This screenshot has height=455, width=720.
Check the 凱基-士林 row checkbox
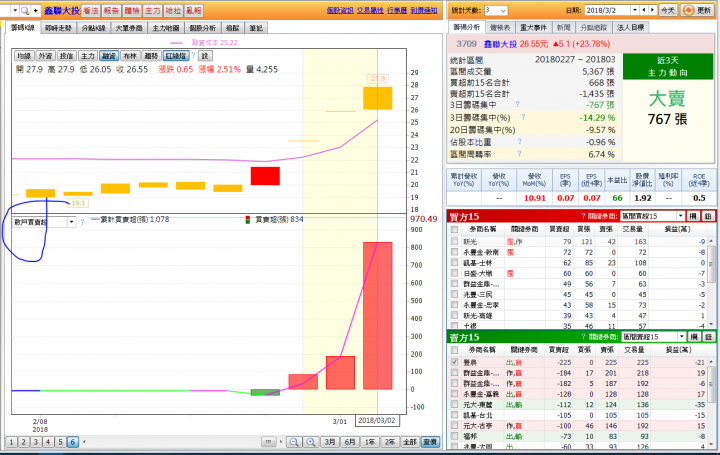point(454,263)
